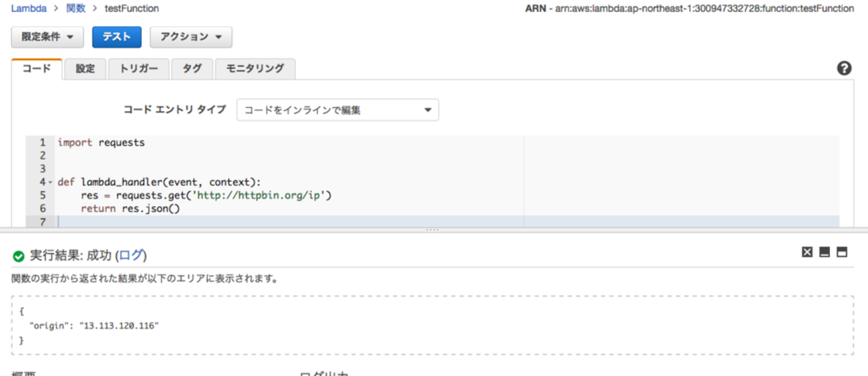
Task: Click the help question mark icon
Action: (844, 68)
